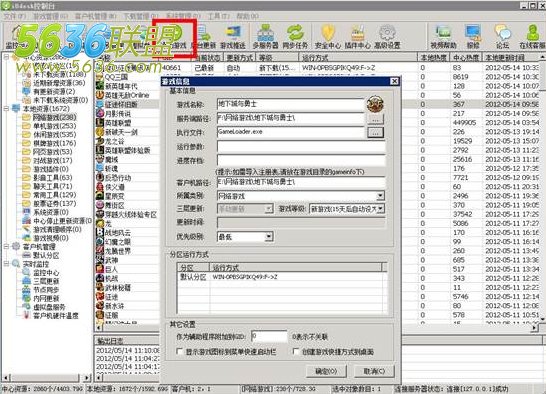Collapse the 客户机管理 tree node
This screenshot has width=546, height=394.
pos(6,247)
